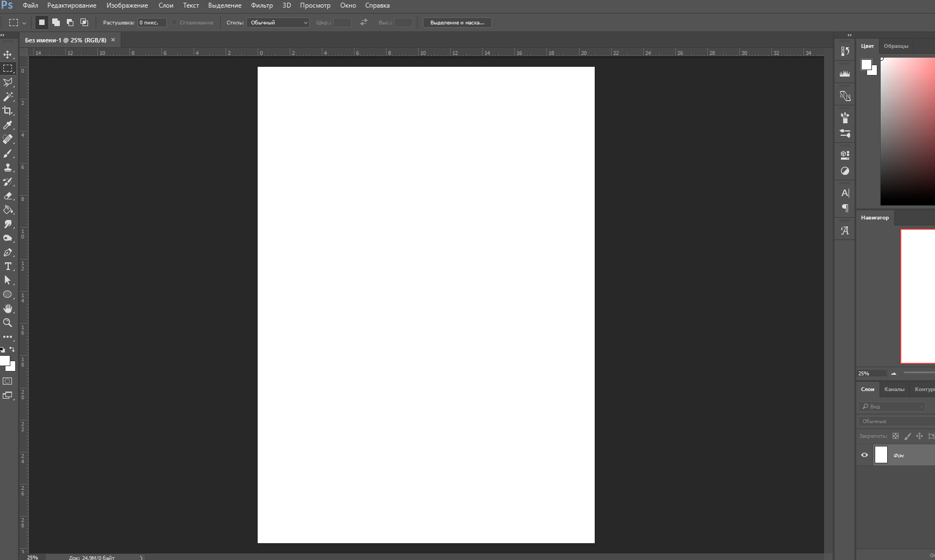Switch to the Каналы tab
The height and width of the screenshot is (560, 935).
tap(894, 389)
